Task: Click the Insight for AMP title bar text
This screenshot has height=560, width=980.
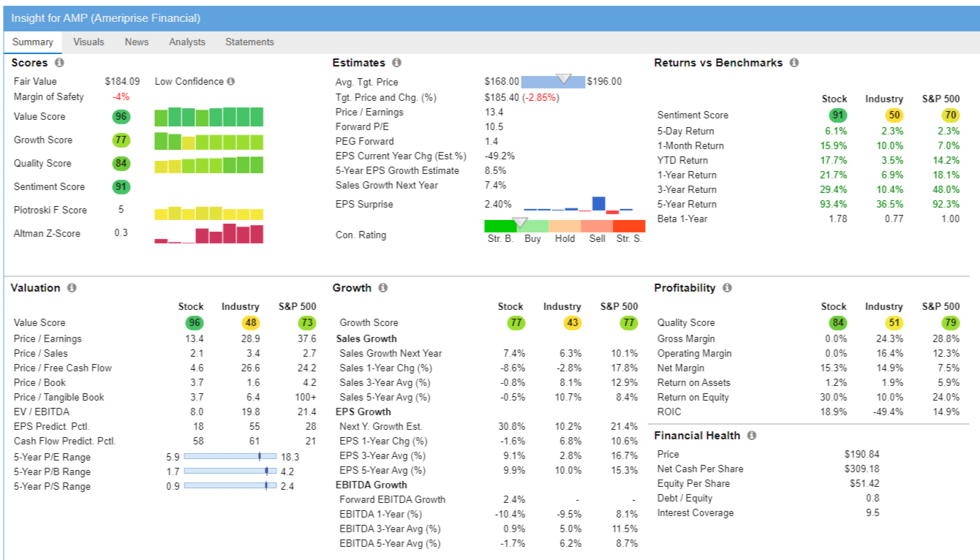Action: [x=106, y=18]
